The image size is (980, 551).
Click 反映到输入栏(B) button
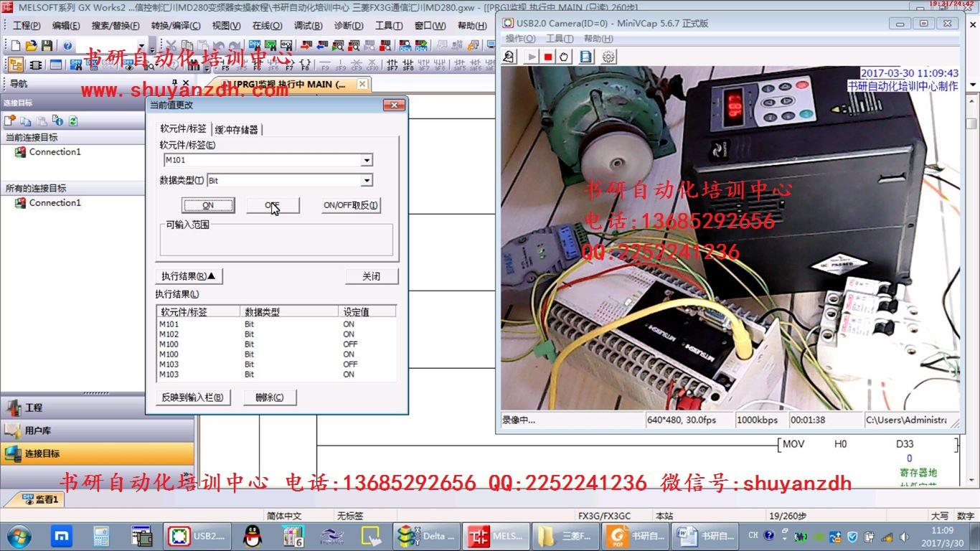point(193,397)
